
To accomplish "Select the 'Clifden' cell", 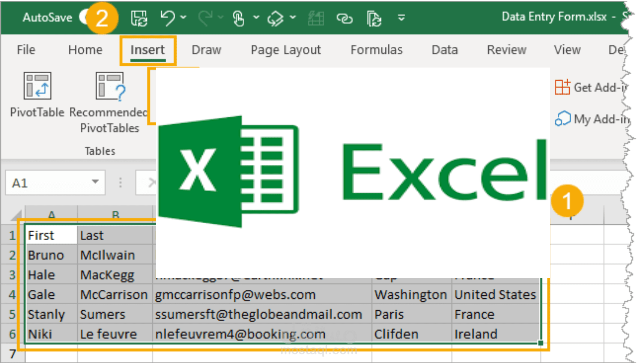I will pos(412,334).
